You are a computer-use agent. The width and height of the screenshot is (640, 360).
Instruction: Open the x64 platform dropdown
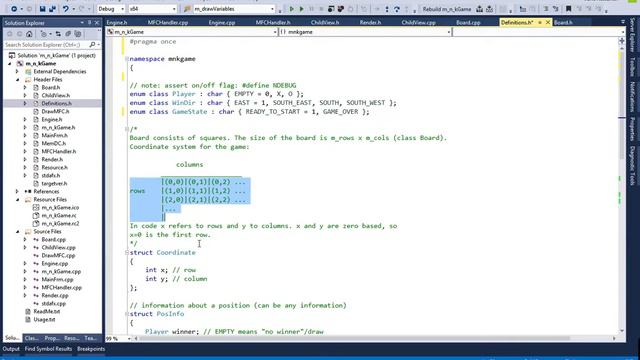click(173, 9)
